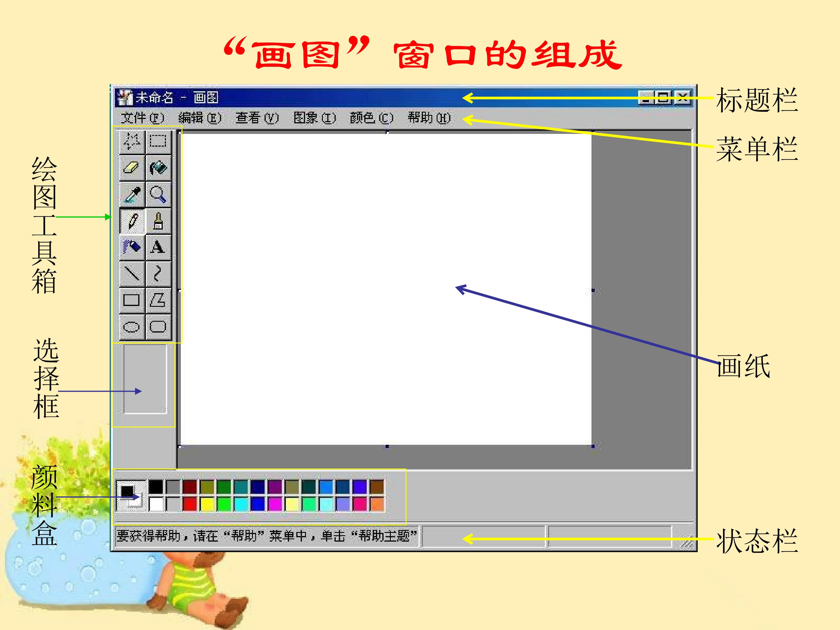Screen dimensions: 840x630
Task: Choose the magenta palette swatch
Action: (x=275, y=504)
